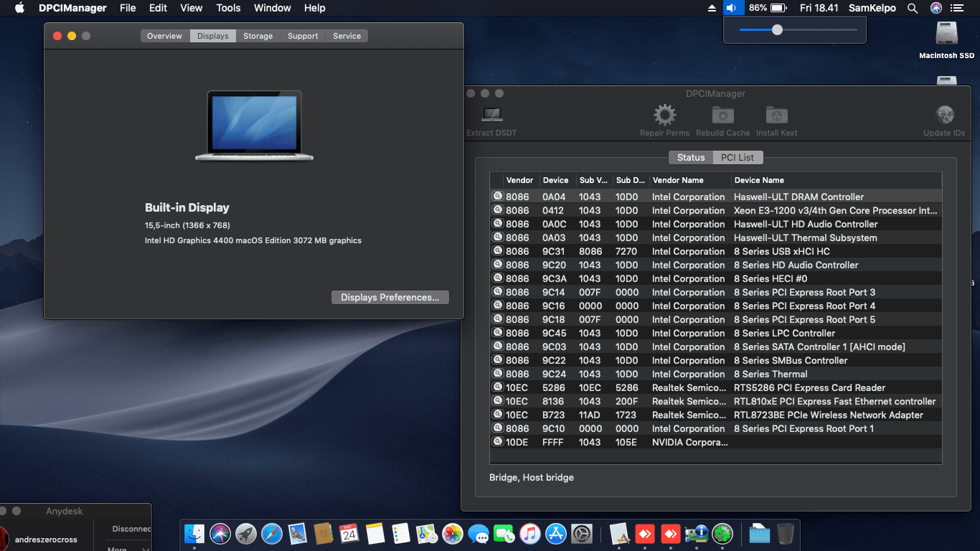Click Displays Preferences button
This screenshot has height=551, width=980.
pos(390,297)
